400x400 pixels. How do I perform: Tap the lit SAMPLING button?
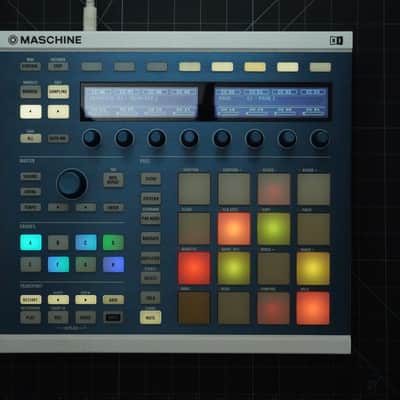[58, 92]
